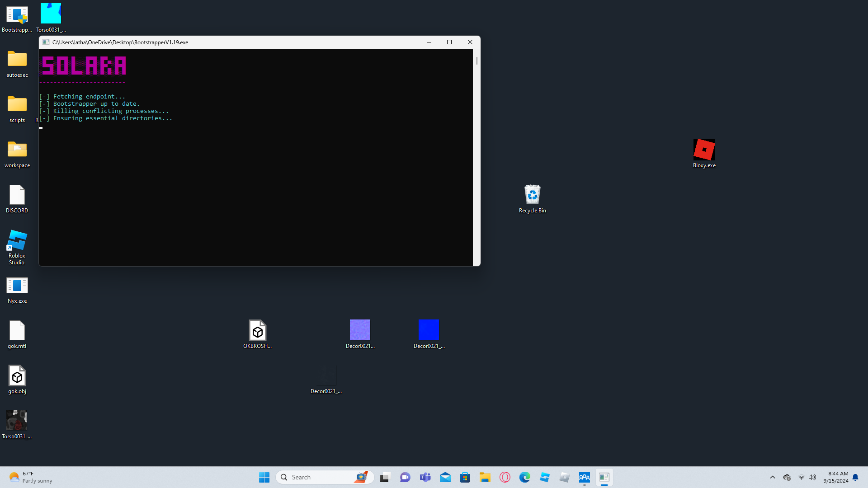Open File Explorer from the taskbar

485,477
